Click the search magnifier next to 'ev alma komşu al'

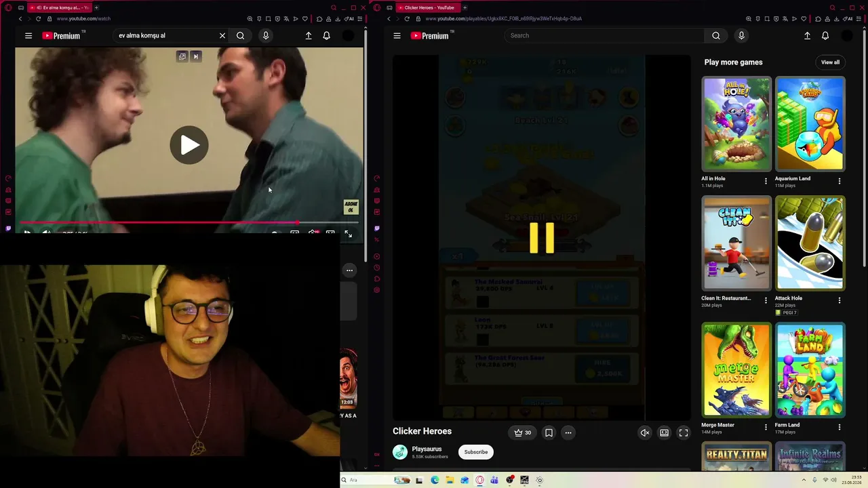coord(241,36)
